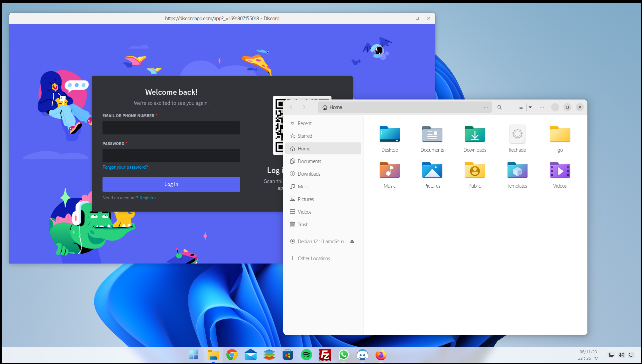This screenshot has height=364, width=642.
Task: Open the search icon in file manager
Action: [x=500, y=107]
